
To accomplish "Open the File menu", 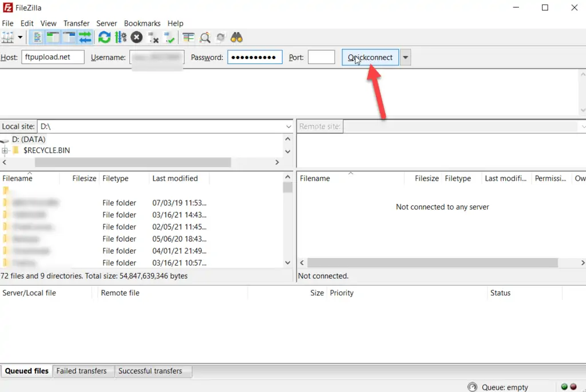I will click(x=7, y=23).
